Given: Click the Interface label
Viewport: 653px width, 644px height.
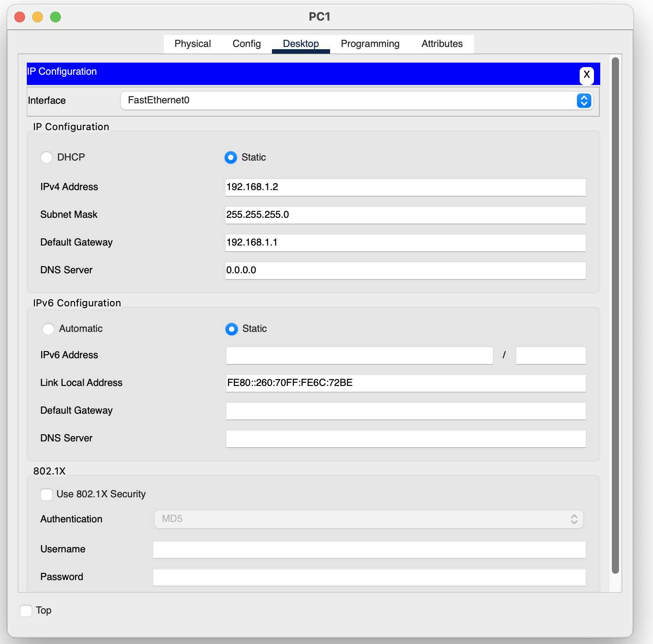Looking at the screenshot, I should (x=47, y=101).
